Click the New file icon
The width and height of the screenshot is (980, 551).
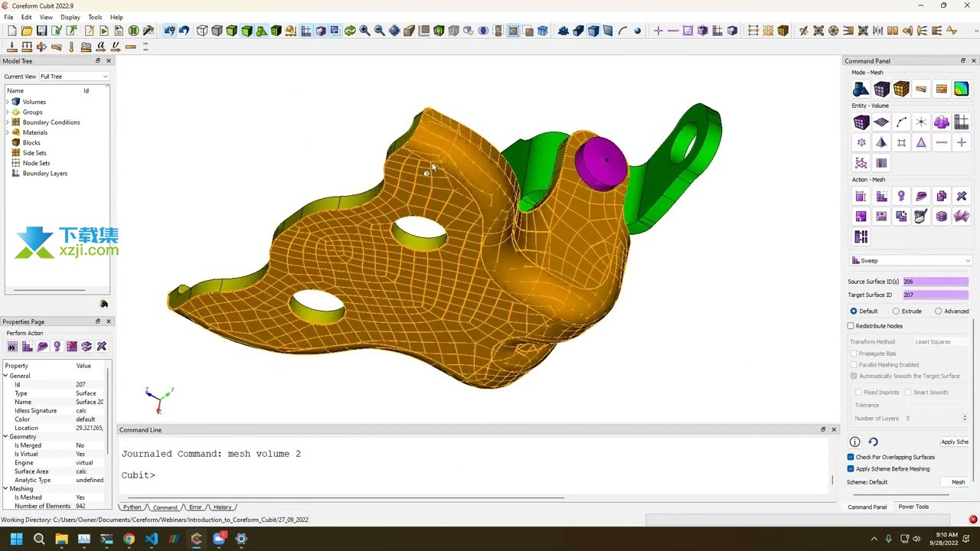(11, 31)
